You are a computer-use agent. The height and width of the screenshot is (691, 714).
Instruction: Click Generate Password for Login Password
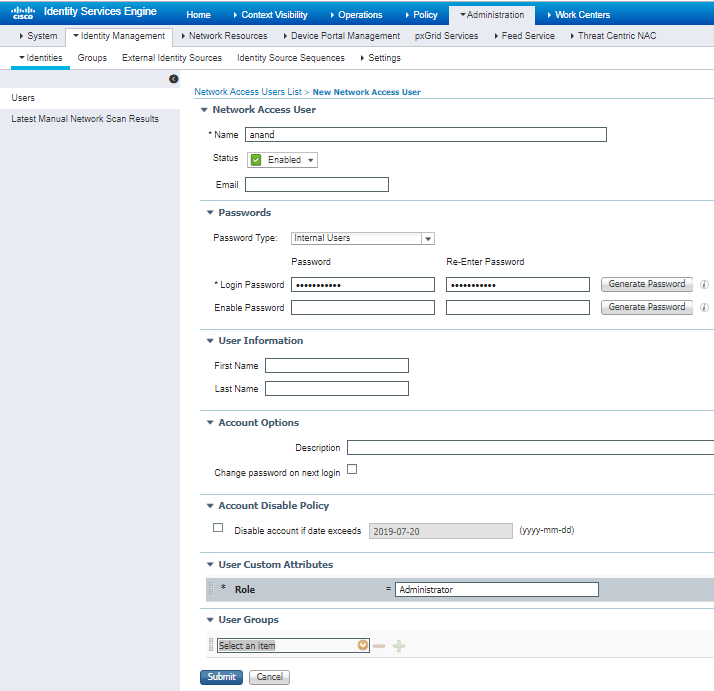click(x=647, y=284)
